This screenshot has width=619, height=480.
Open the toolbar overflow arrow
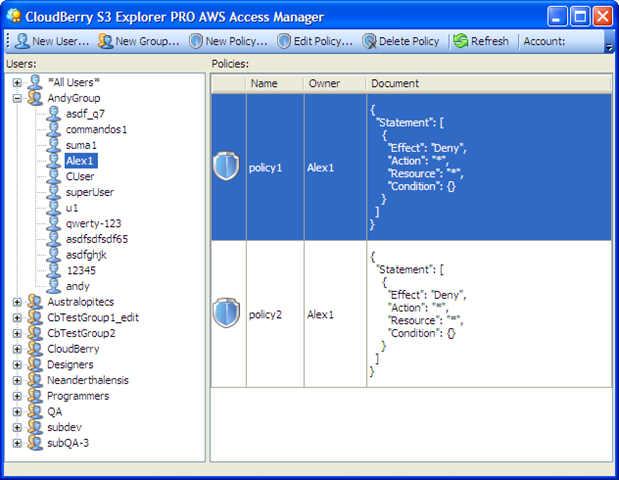tap(609, 47)
